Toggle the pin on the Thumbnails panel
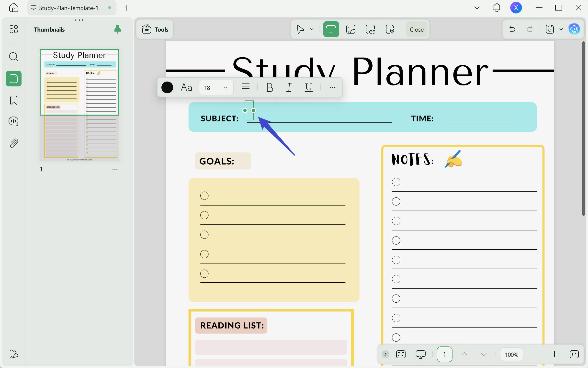This screenshot has height=368, width=588. pyautogui.click(x=118, y=29)
